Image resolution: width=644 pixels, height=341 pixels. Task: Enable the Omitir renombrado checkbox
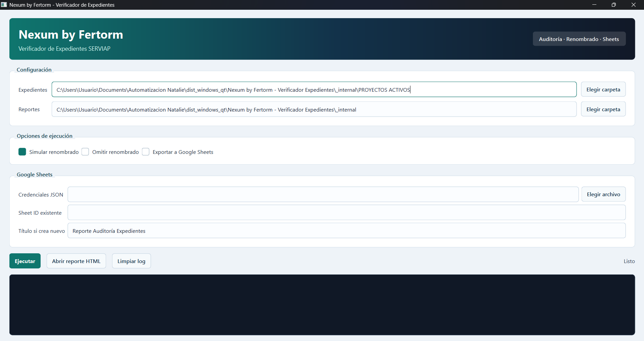tap(85, 152)
